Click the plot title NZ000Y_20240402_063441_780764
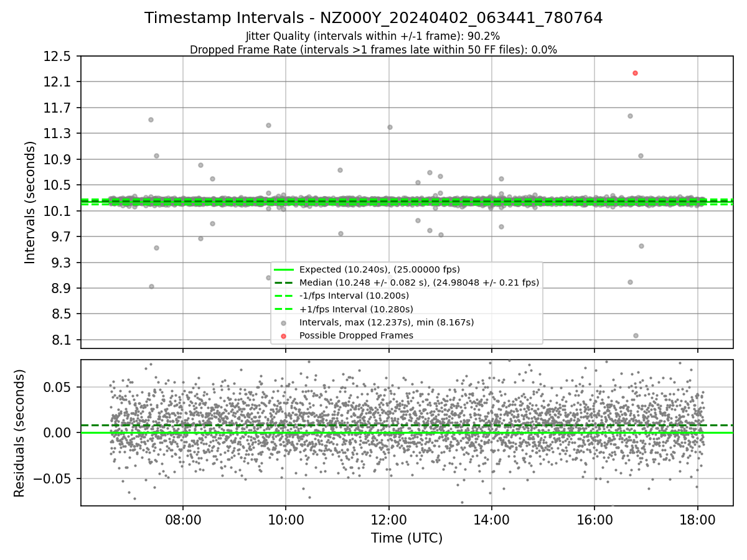Viewport: 747px width, 560px height. (x=374, y=18)
